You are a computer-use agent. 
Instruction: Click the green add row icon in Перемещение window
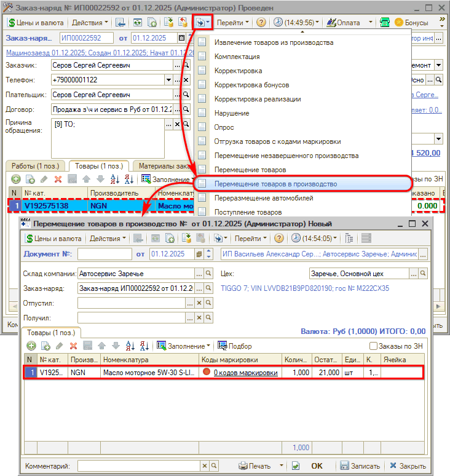[x=31, y=346]
